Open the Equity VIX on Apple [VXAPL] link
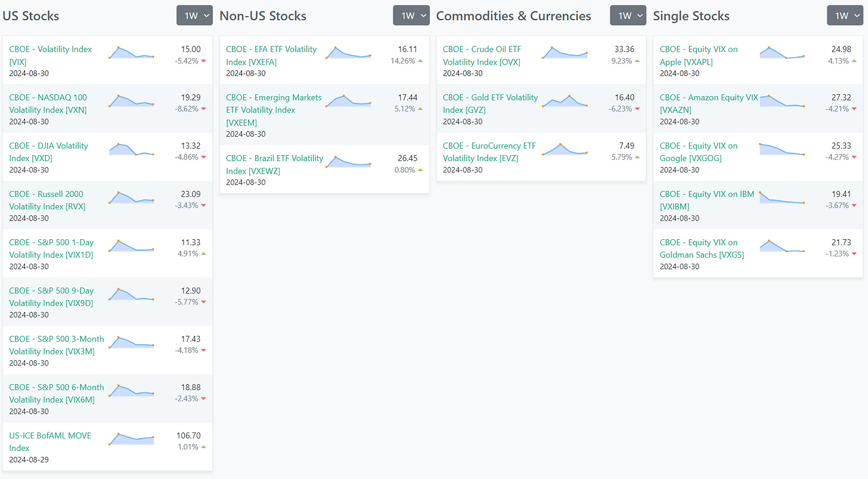This screenshot has width=868, height=479. pos(699,55)
